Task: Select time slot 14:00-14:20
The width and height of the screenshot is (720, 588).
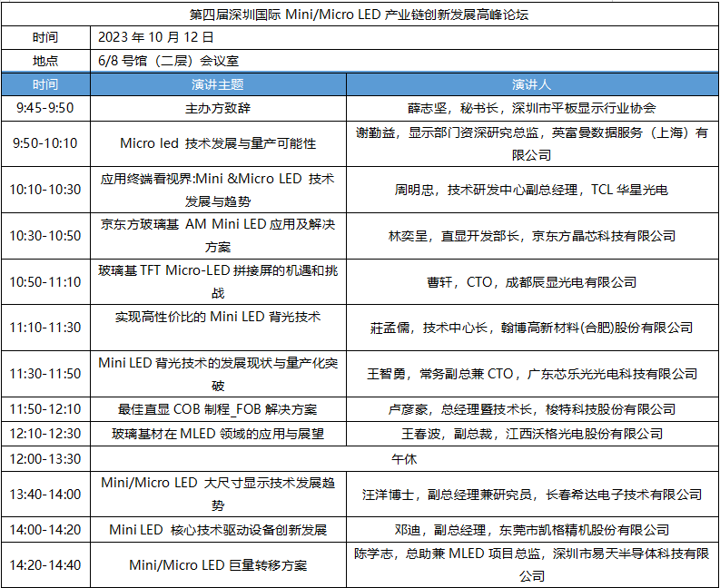Action: (x=45, y=530)
